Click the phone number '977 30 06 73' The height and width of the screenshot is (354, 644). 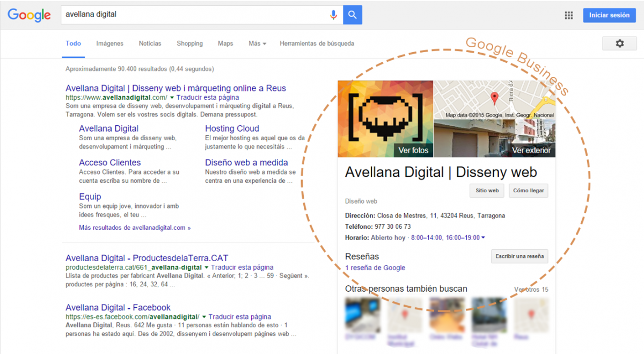coord(393,227)
